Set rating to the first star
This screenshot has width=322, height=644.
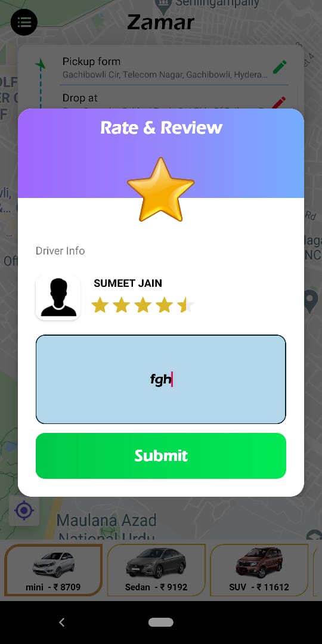100,305
